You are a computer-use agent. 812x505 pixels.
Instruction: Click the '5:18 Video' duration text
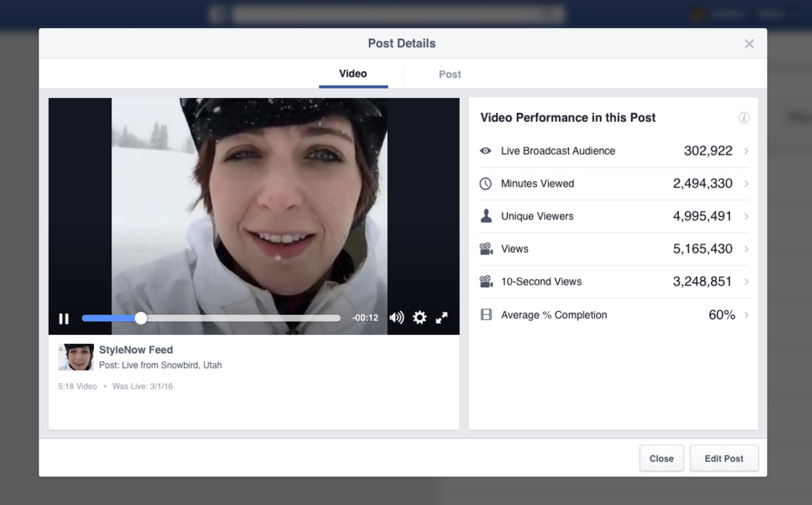pos(77,386)
